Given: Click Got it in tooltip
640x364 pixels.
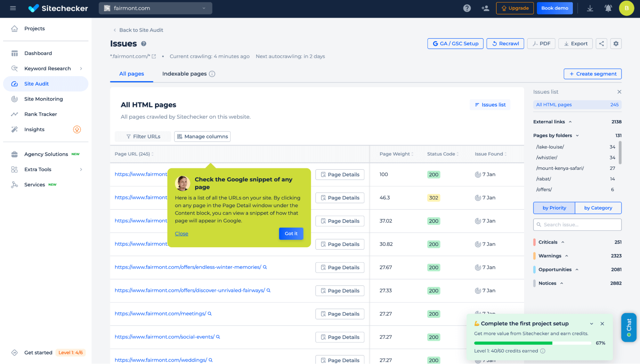Looking at the screenshot, I should 291,233.
